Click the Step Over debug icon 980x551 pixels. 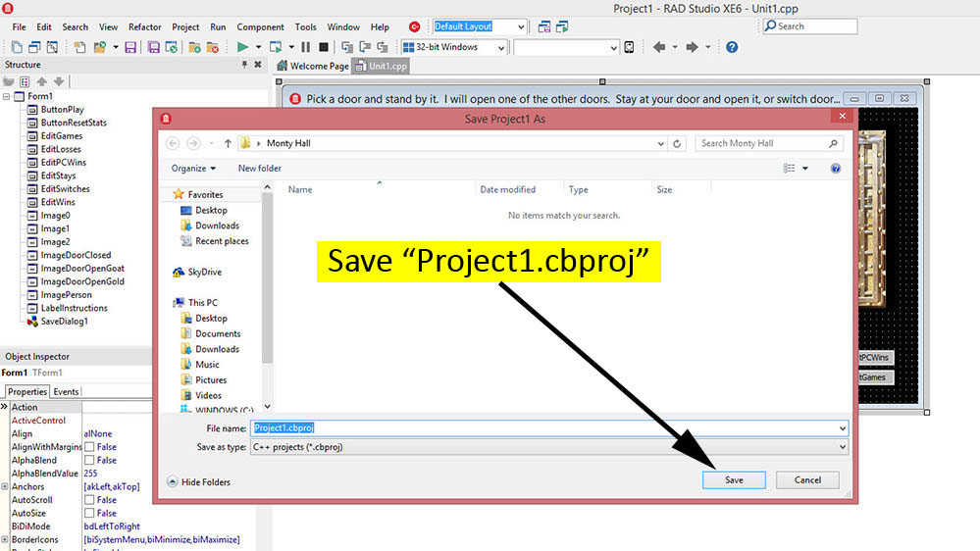coord(365,47)
